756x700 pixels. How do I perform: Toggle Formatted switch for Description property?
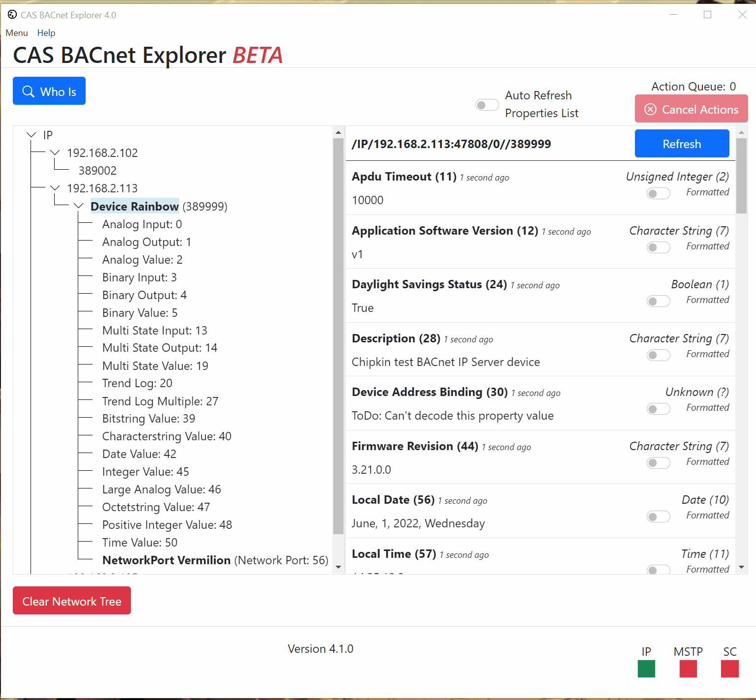point(659,355)
